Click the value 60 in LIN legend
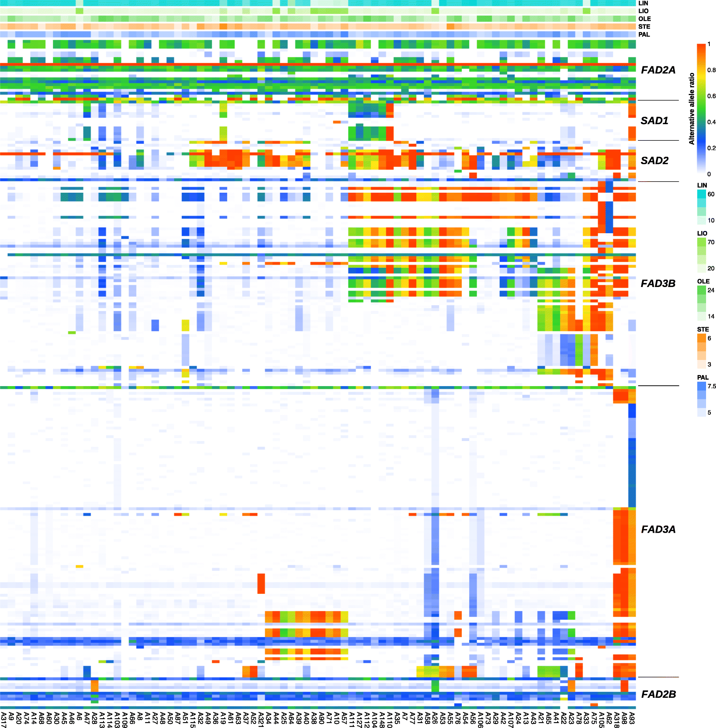The height and width of the screenshot is (728, 716). point(711,195)
